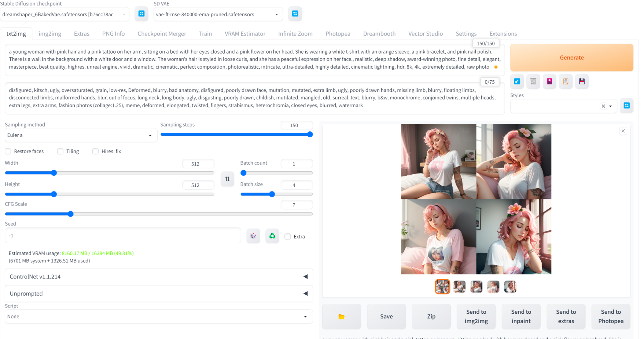Save current prompt as a style
This screenshot has width=644, height=339.
coord(582,81)
